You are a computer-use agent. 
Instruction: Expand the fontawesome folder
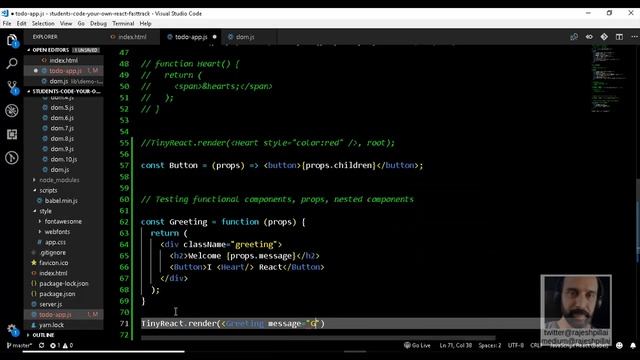64,221
